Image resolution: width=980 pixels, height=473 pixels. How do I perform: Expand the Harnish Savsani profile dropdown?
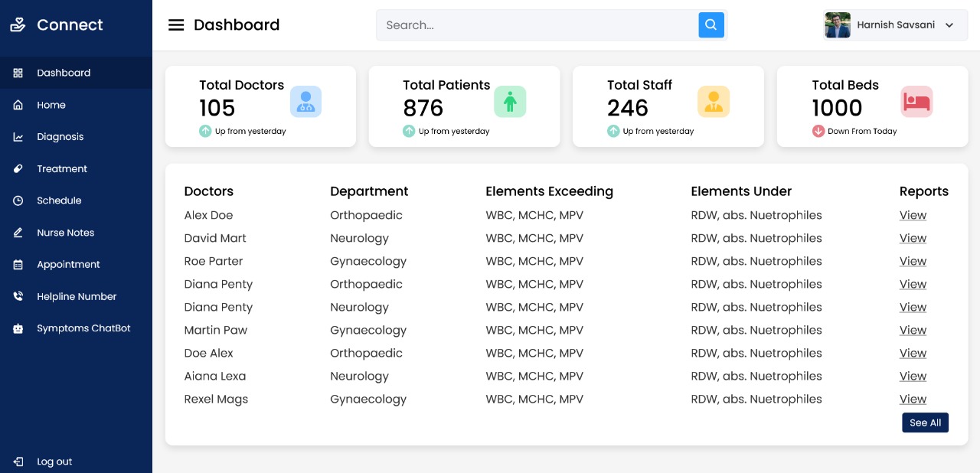(x=949, y=25)
